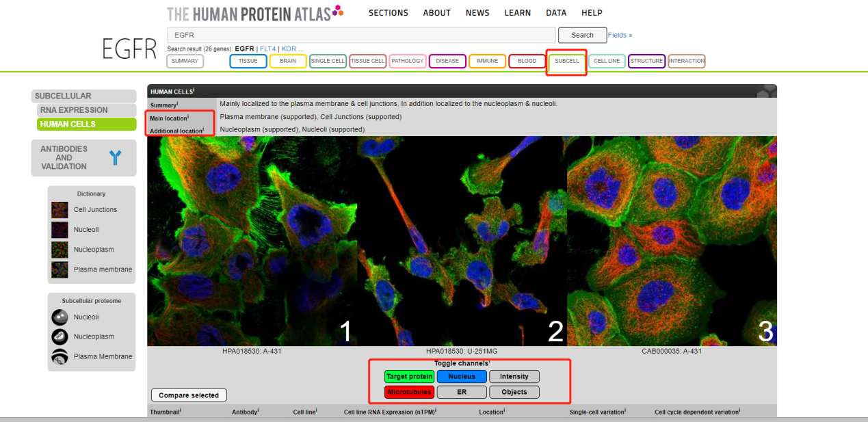Open the DATA menu
Screen dimensions: 868x422
(x=555, y=13)
